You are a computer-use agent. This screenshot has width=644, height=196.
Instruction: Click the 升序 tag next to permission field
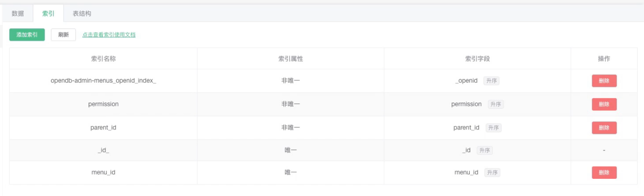pos(496,104)
